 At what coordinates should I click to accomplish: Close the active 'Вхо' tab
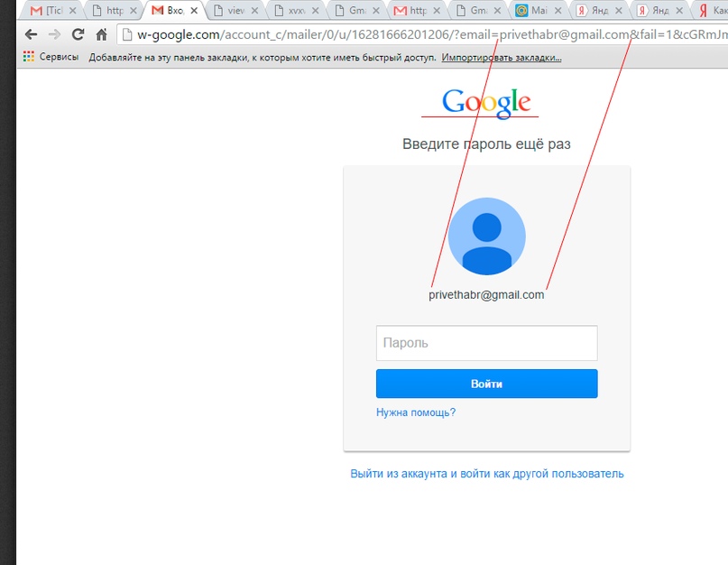(x=194, y=10)
